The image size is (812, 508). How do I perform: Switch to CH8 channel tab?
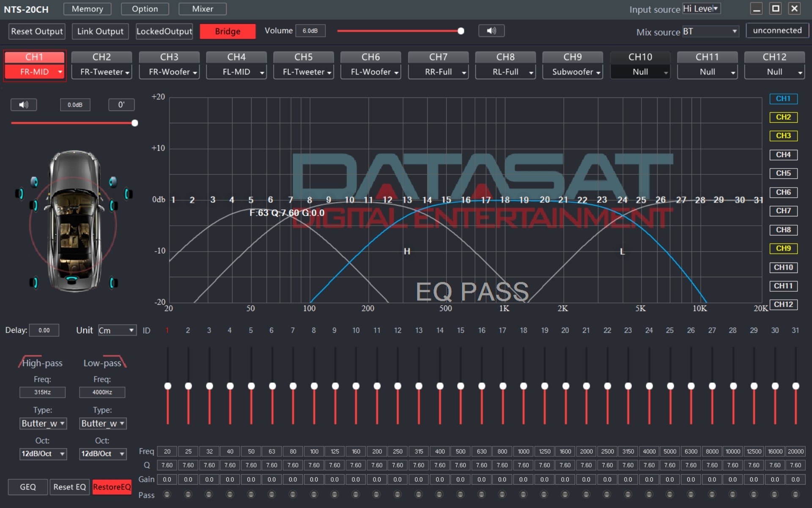pos(505,57)
